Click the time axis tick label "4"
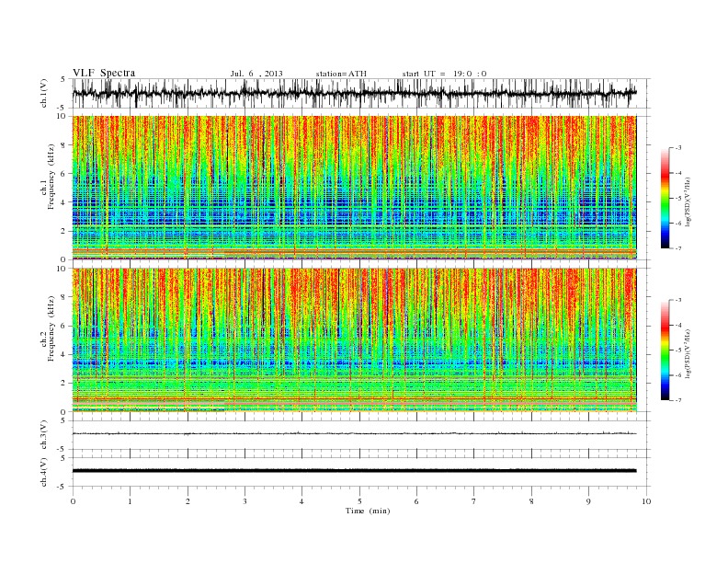This screenshot has height=563, width=728. [x=302, y=501]
